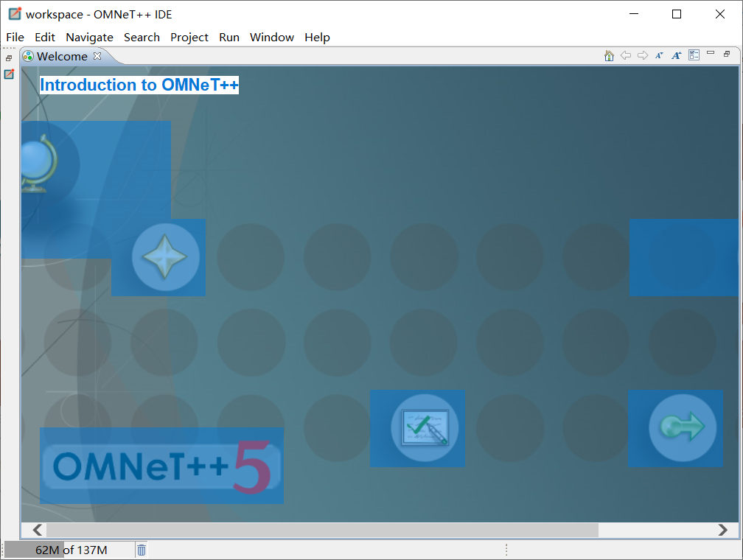743x560 pixels.
Task: Open the Project menu
Action: 189,37
